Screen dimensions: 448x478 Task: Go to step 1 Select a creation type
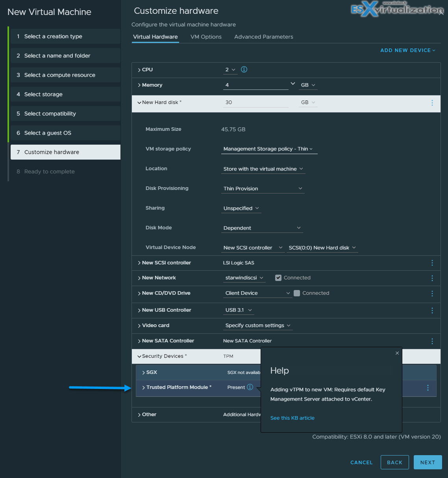point(65,36)
